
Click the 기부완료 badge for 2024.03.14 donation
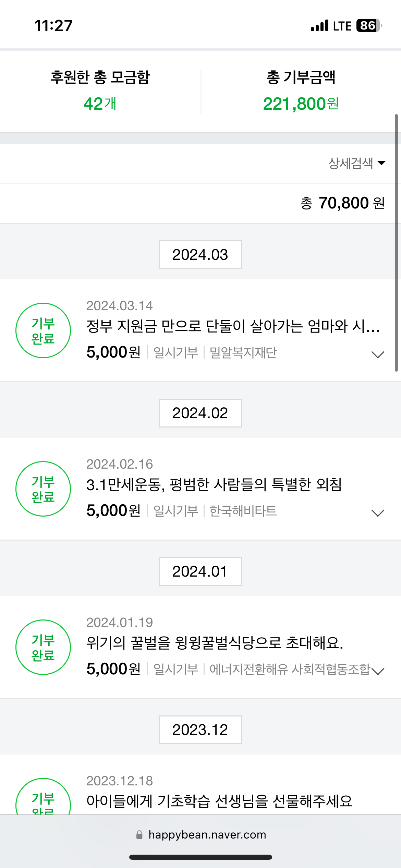tap(43, 330)
